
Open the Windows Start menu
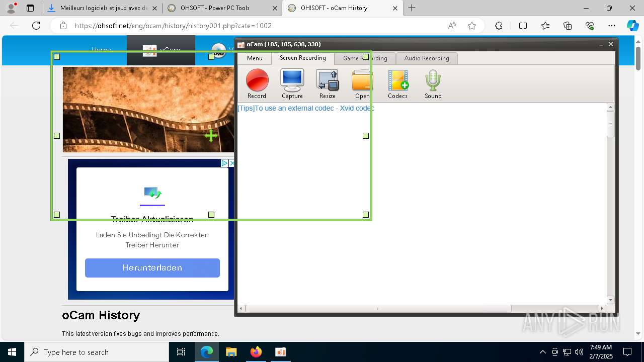[12, 352]
